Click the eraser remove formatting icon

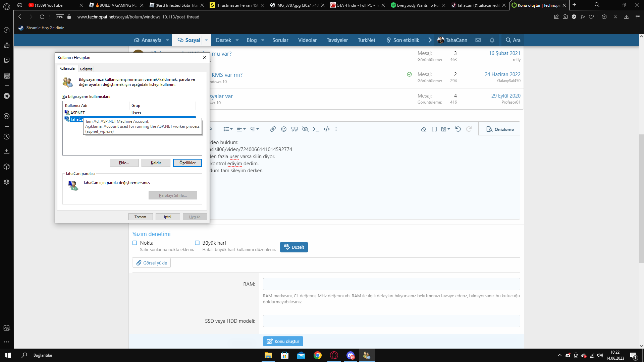pos(424,129)
